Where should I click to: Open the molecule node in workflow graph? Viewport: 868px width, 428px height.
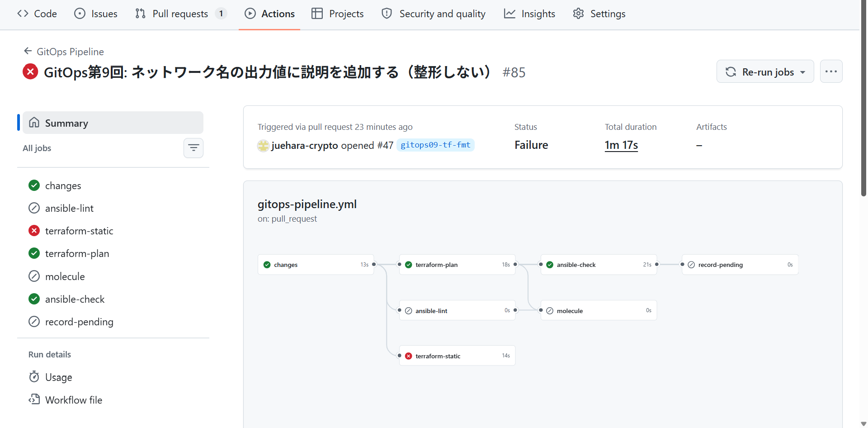[x=599, y=310]
